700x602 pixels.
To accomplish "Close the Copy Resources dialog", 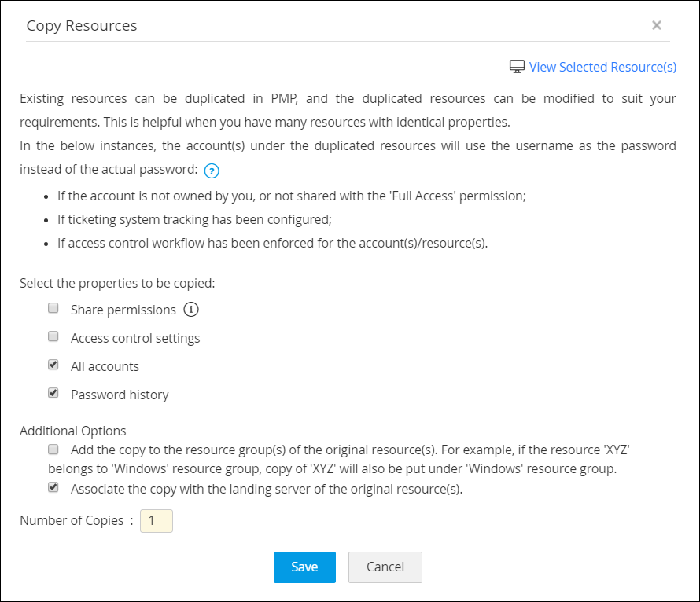I will 657,25.
